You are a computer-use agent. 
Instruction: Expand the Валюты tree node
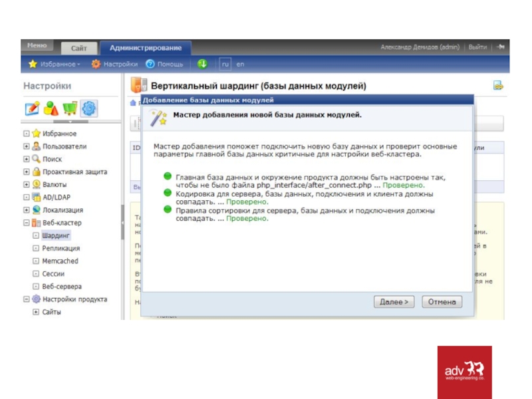(27, 184)
